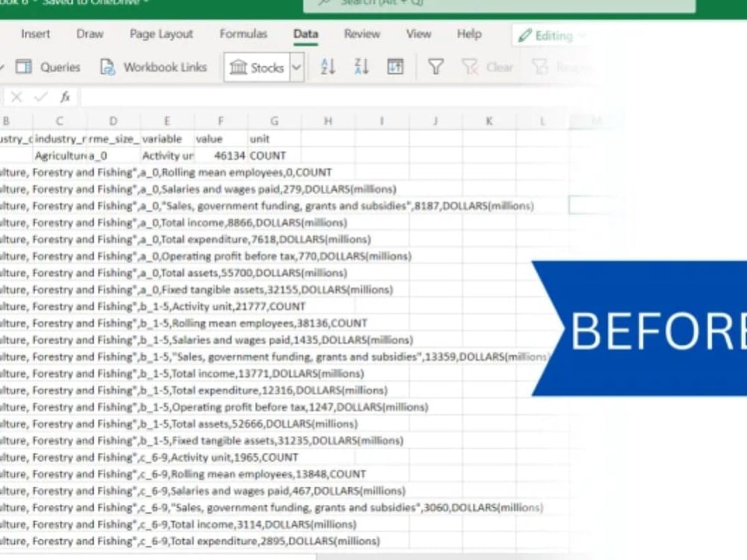Open Insert Function with the fx icon
Viewport: 747px width, 560px height.
[x=63, y=96]
